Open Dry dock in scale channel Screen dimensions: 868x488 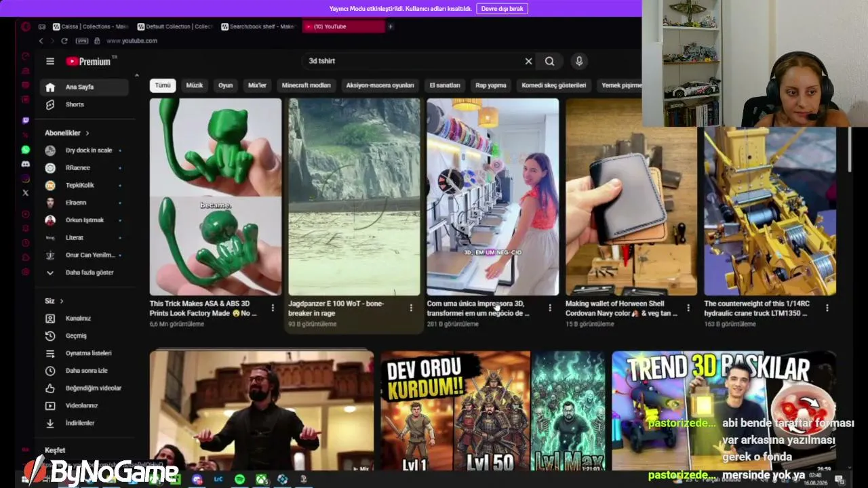(83, 150)
